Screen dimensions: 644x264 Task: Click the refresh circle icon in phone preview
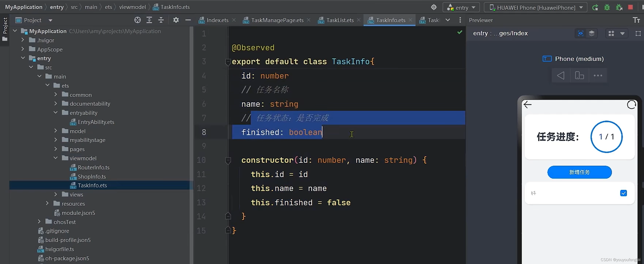(631, 104)
